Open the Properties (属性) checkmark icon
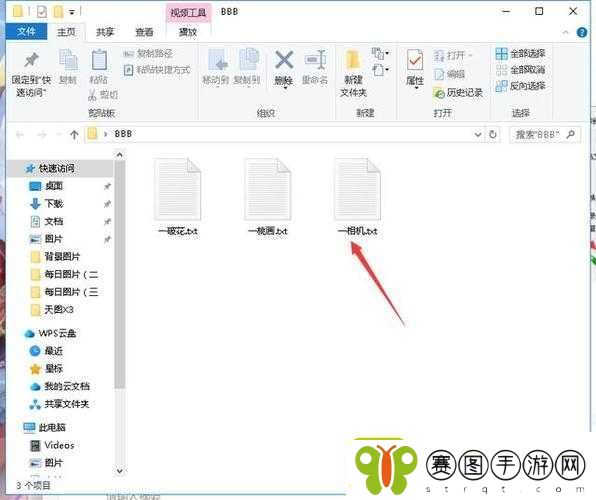 coord(415,61)
